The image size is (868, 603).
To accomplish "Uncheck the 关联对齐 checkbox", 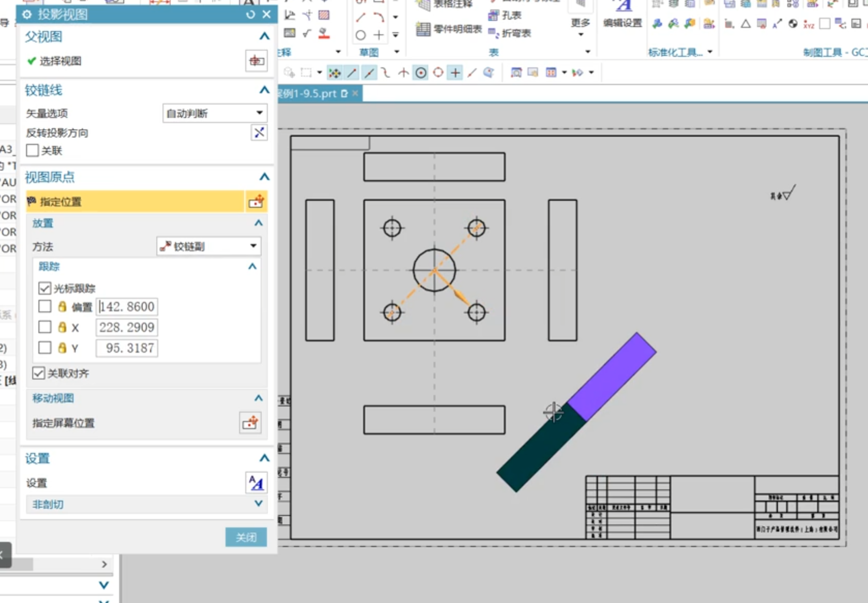I will coord(39,373).
